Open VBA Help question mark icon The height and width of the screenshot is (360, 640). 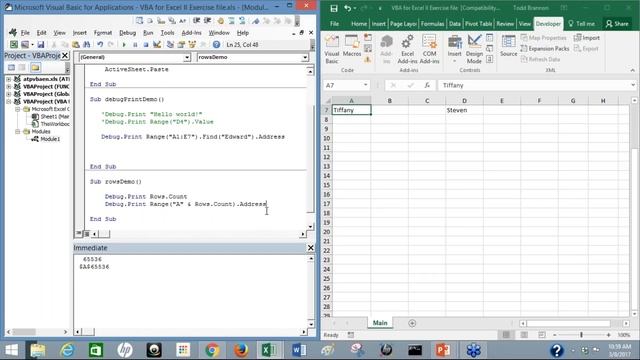tap(216, 44)
